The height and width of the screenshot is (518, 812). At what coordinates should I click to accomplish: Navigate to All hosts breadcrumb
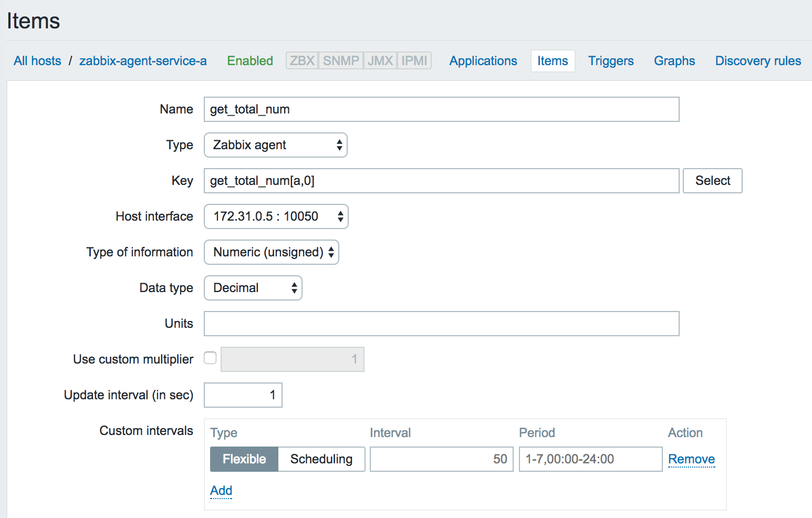click(x=37, y=61)
